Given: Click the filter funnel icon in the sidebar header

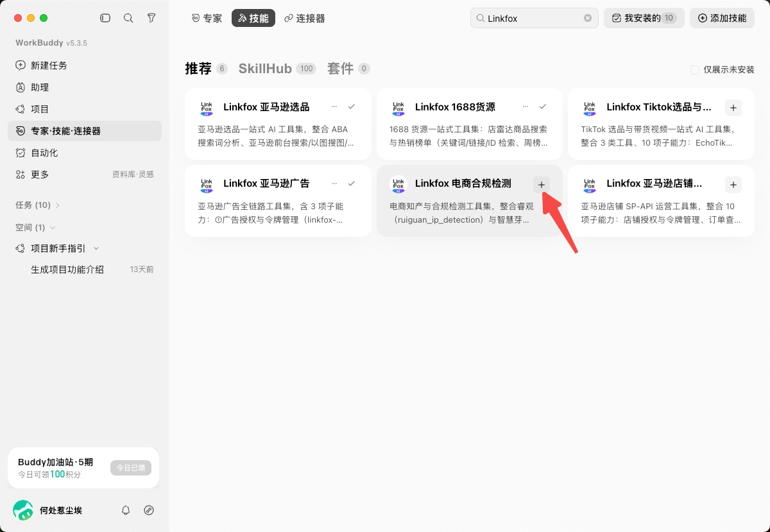Looking at the screenshot, I should (151, 19).
